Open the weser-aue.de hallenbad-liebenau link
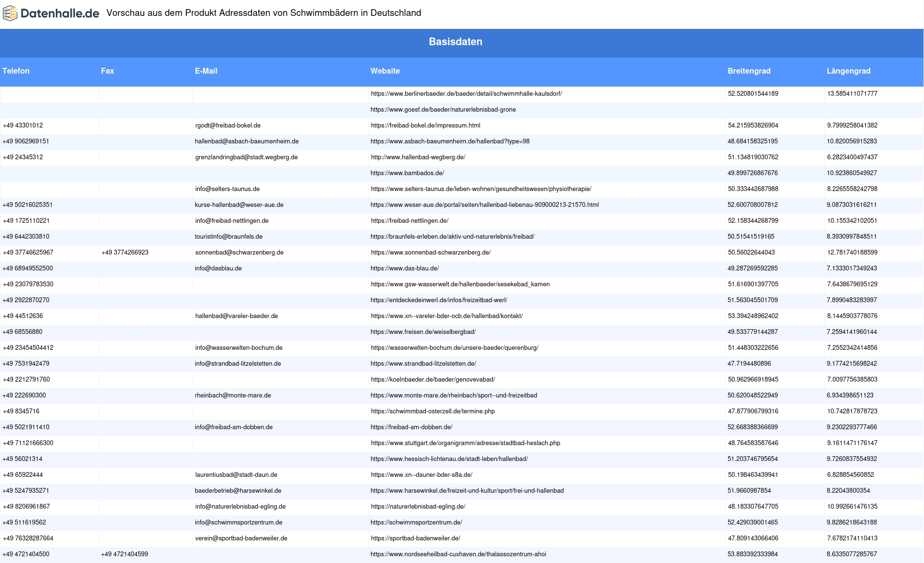This screenshot has width=924, height=563. 485,205
